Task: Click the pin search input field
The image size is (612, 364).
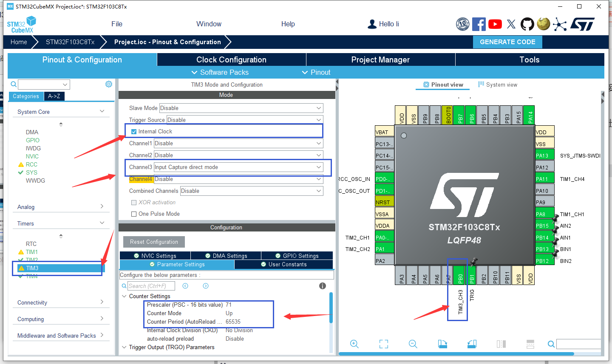Action: [578, 344]
